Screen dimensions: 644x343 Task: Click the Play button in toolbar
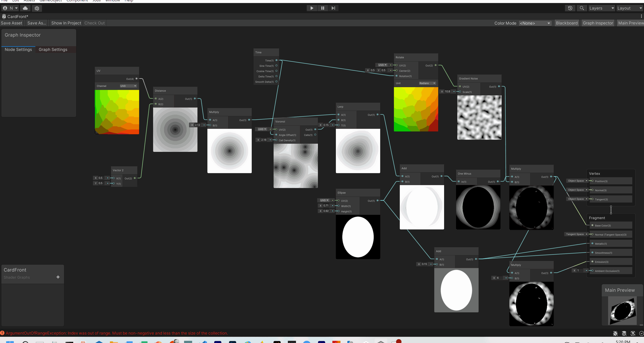(x=312, y=8)
